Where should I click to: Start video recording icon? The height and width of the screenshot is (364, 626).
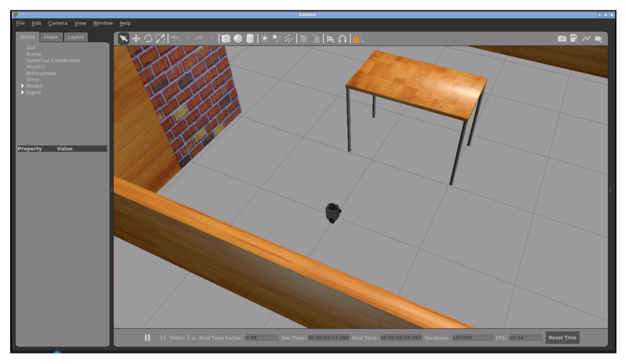click(x=599, y=39)
